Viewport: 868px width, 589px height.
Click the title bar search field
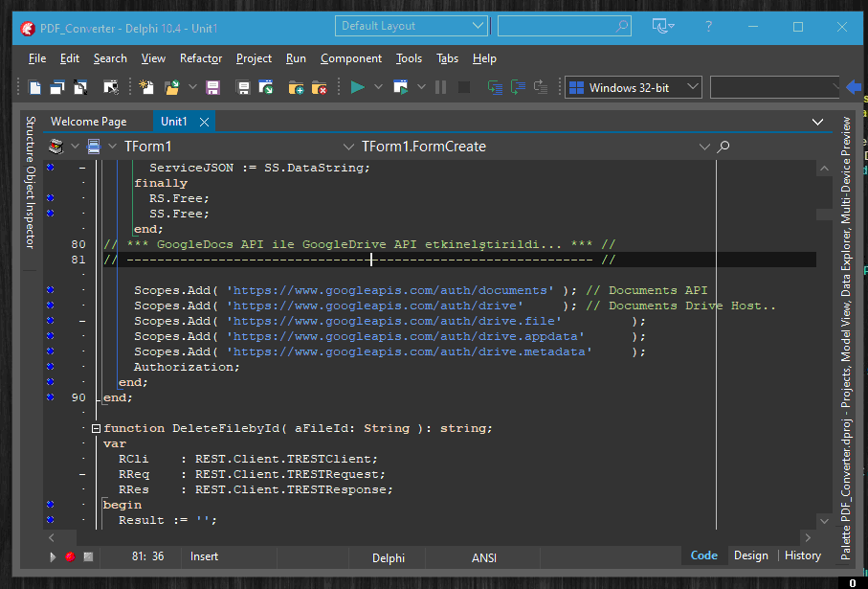(x=564, y=26)
